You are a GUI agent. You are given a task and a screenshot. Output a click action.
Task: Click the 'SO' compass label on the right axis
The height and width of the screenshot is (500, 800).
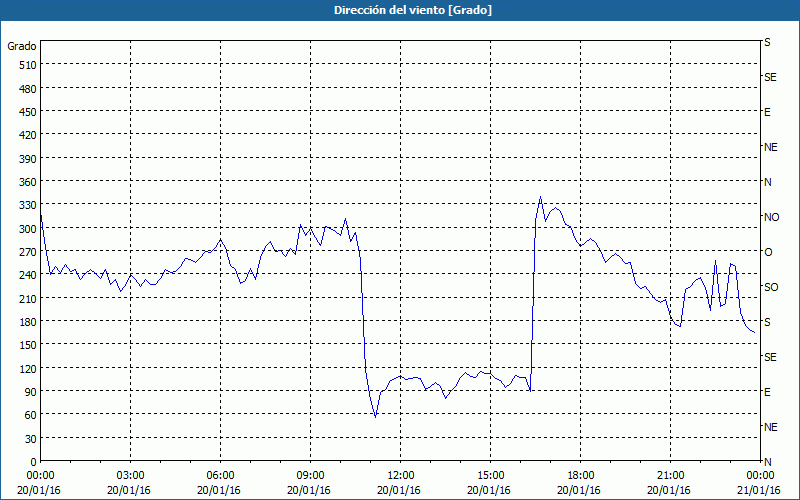coord(771,287)
